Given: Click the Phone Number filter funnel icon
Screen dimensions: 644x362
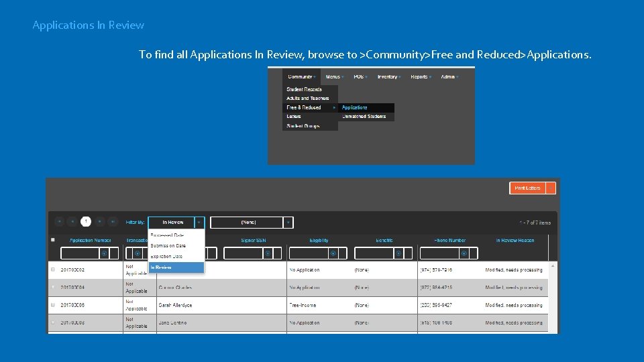Looking at the screenshot, I should 464,253.
